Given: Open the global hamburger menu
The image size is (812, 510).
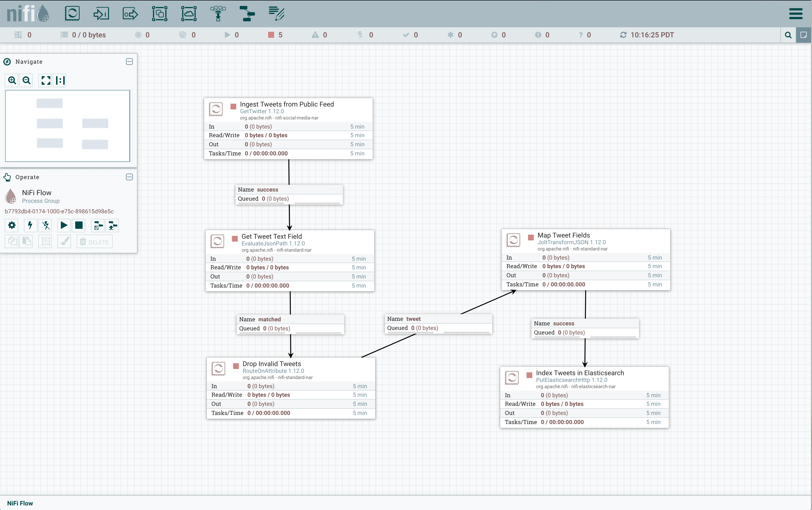Looking at the screenshot, I should coord(795,14).
